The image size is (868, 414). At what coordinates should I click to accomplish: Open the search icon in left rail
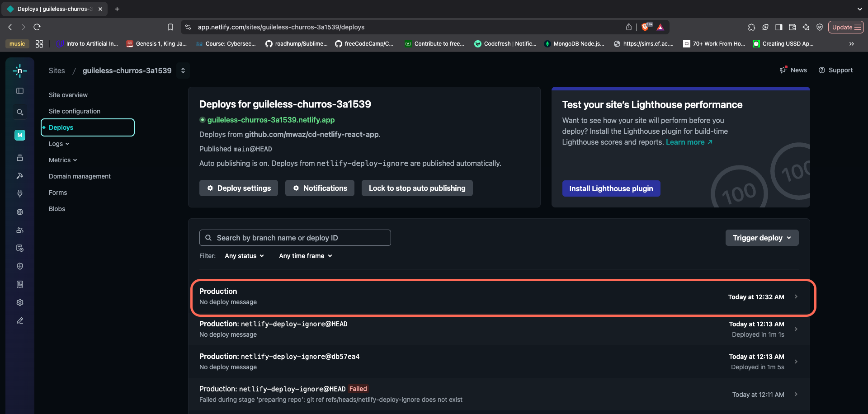(20, 112)
